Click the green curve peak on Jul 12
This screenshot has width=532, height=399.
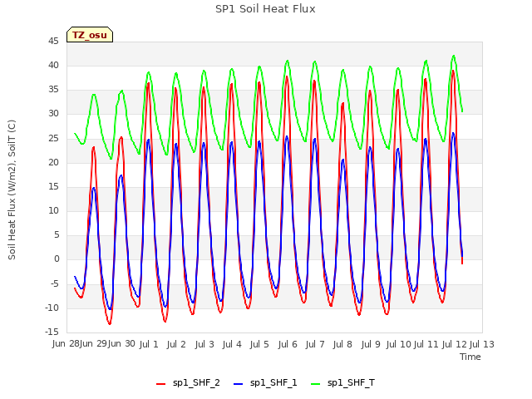[454, 56]
